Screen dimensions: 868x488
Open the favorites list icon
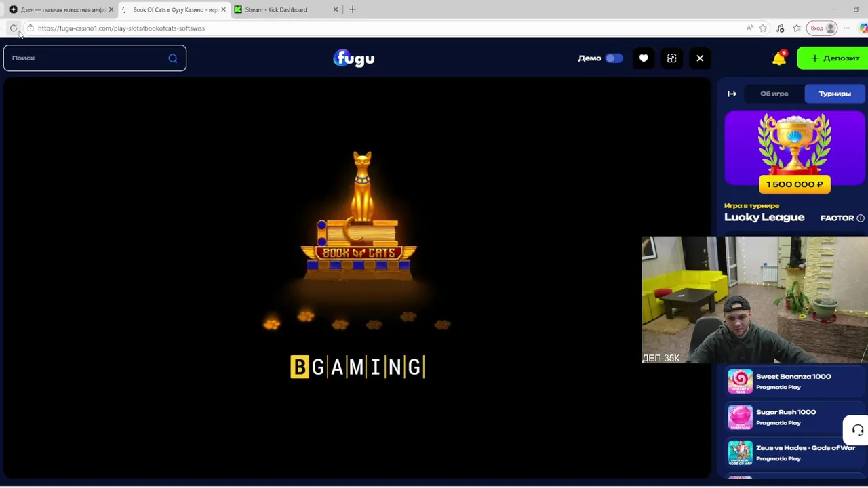(797, 28)
